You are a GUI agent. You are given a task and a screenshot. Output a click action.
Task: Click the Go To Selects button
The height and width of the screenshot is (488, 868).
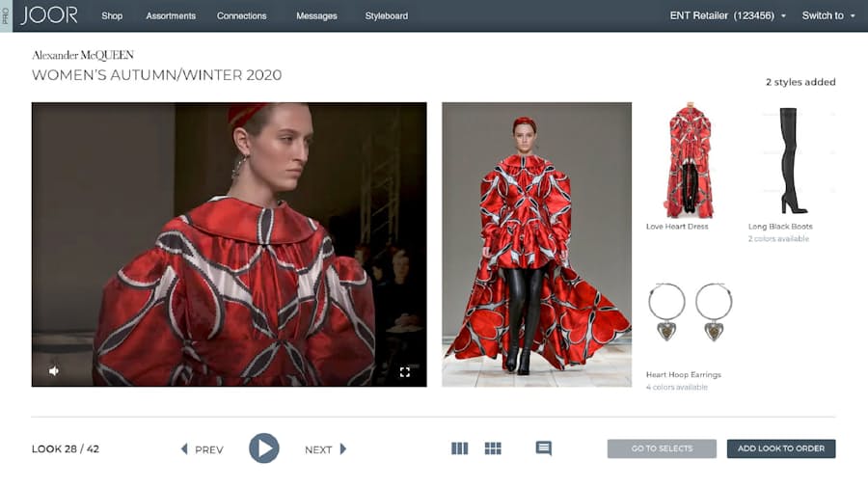tap(662, 448)
